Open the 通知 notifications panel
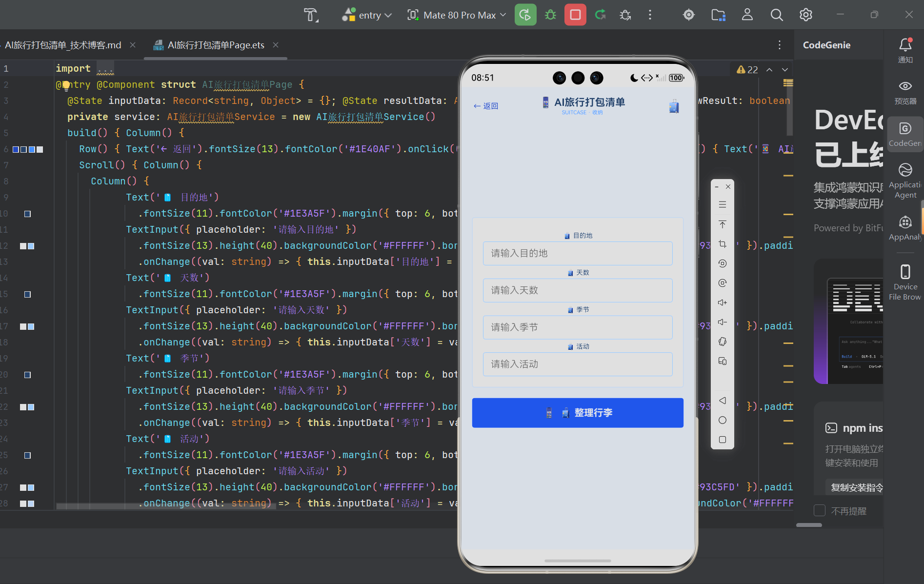924x584 pixels. (x=905, y=51)
